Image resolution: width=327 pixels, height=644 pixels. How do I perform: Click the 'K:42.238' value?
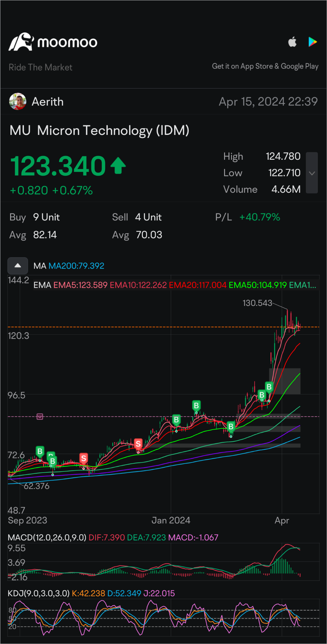pyautogui.click(x=88, y=593)
